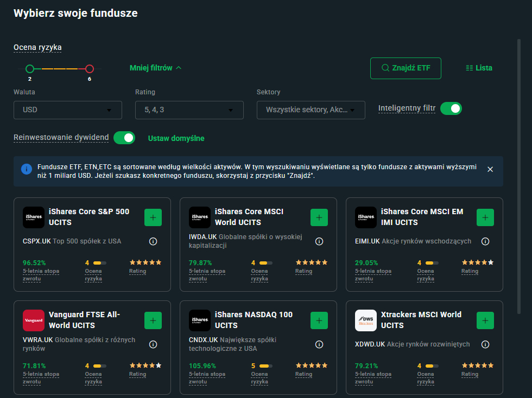
Task: Open the Waluta USD dropdown
Action: (x=68, y=110)
